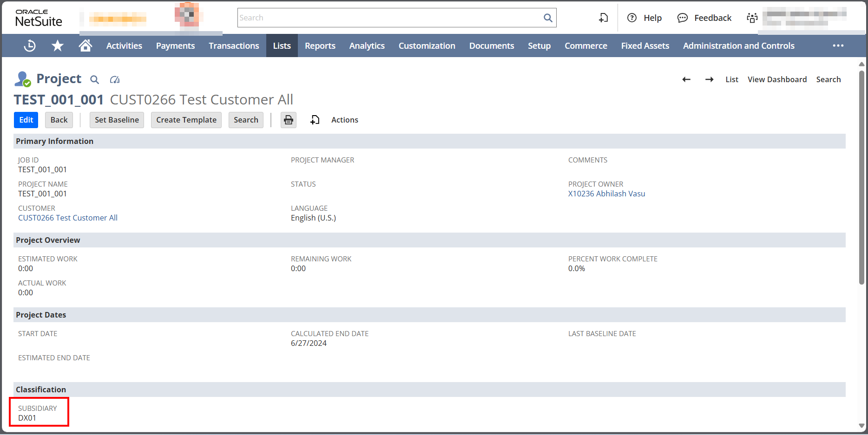Click the Create New icon in header
The height and width of the screenshot is (435, 868).
tap(603, 18)
